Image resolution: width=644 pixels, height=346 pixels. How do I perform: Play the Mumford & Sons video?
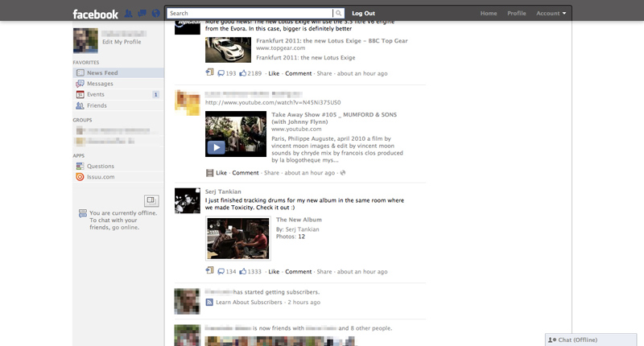(x=216, y=147)
